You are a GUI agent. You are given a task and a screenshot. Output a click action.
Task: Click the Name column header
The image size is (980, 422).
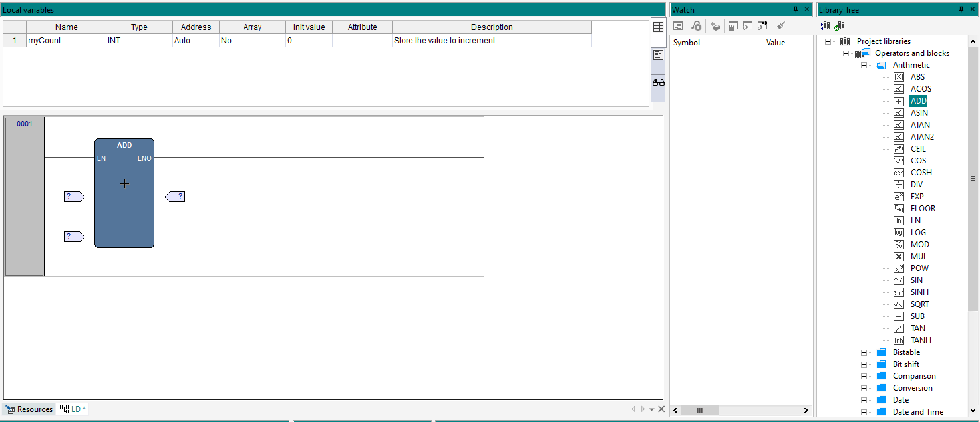pos(67,27)
